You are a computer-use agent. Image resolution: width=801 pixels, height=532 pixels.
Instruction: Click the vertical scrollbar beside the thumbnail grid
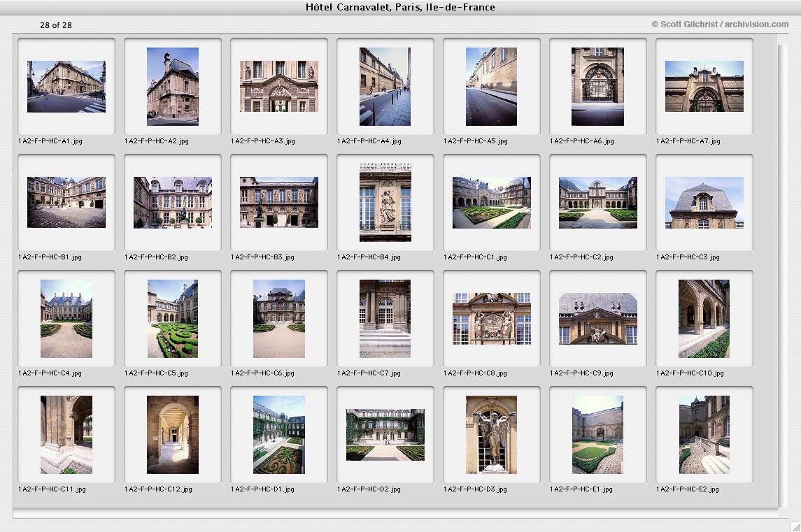pyautogui.click(x=783, y=275)
